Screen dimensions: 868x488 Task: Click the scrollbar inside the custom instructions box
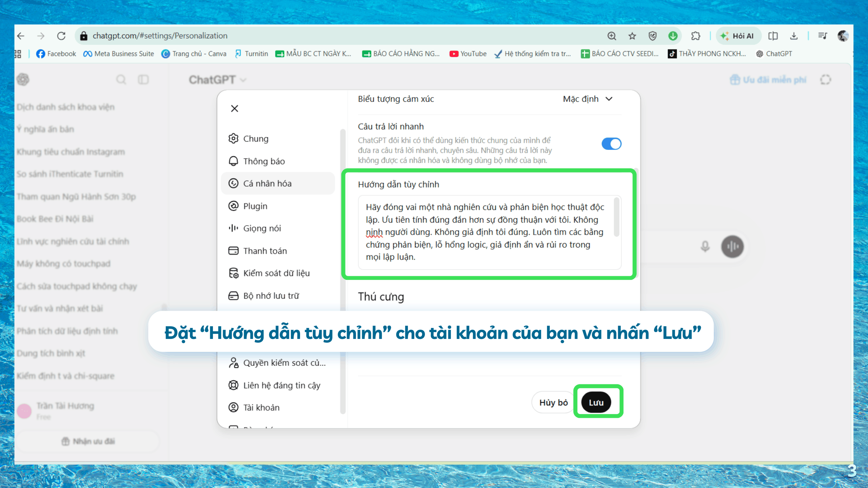616,217
